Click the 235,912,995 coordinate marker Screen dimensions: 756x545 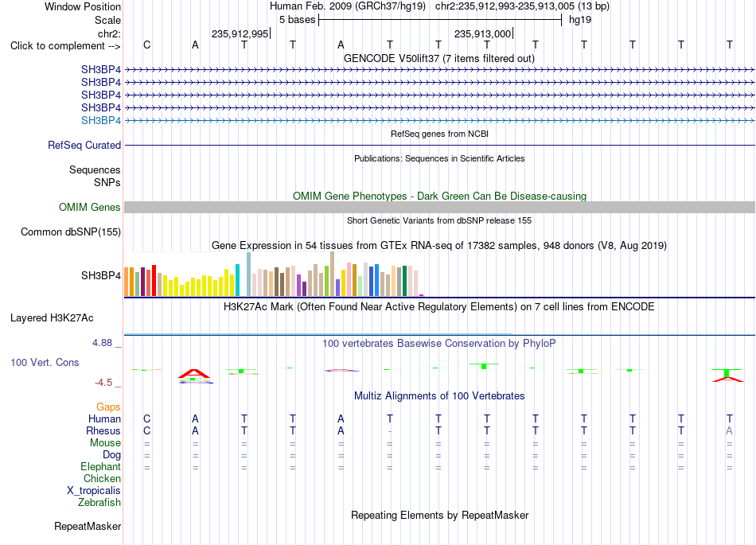[240, 33]
